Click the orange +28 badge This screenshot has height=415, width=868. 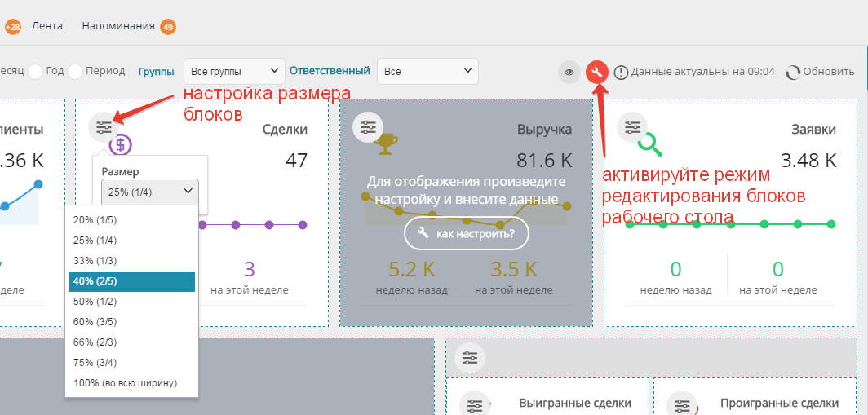(x=12, y=27)
